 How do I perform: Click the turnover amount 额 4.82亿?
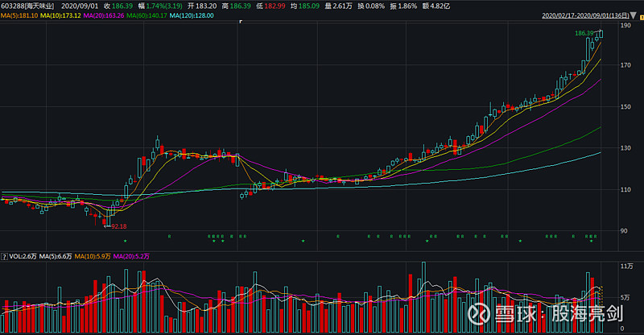coord(436,6)
